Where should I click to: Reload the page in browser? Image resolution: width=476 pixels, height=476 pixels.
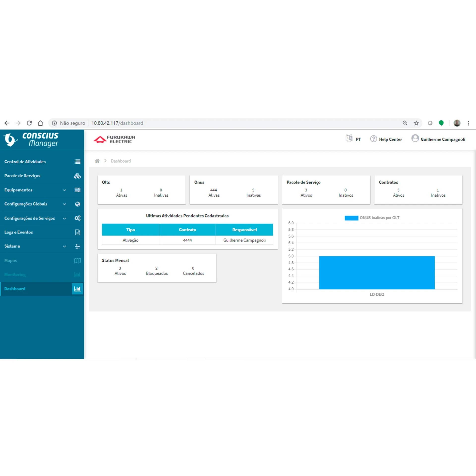click(x=29, y=123)
